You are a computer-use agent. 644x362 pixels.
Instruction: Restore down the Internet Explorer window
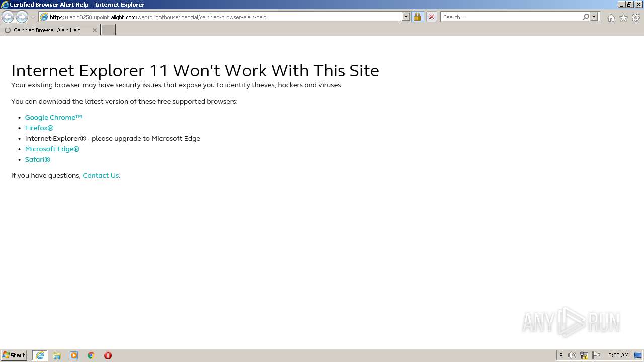tap(629, 5)
